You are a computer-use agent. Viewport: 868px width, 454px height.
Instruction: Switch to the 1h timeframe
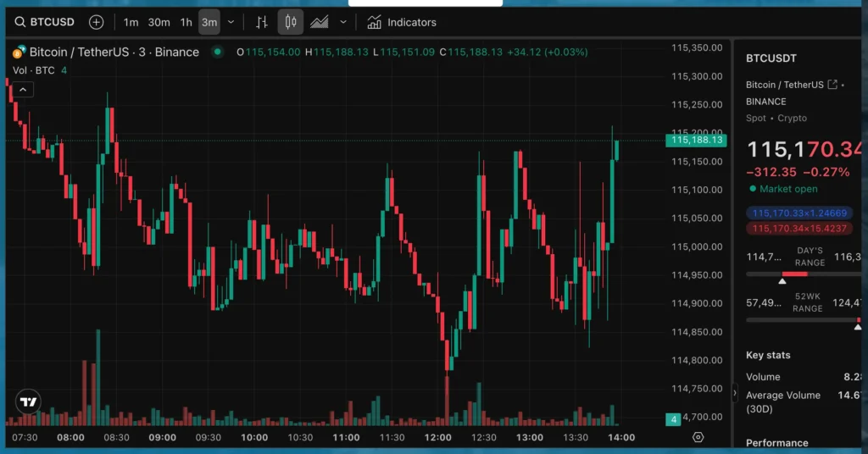click(x=186, y=22)
